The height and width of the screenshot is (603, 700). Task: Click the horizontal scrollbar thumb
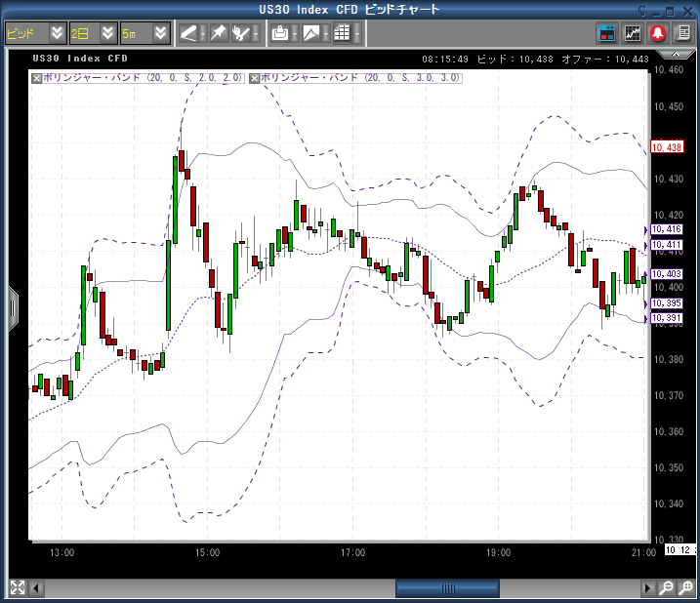(x=448, y=588)
